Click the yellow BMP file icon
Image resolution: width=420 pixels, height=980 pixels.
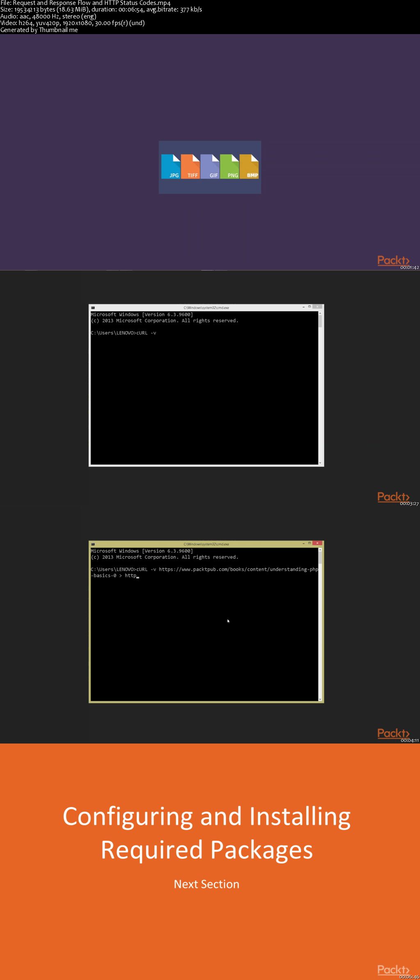249,166
